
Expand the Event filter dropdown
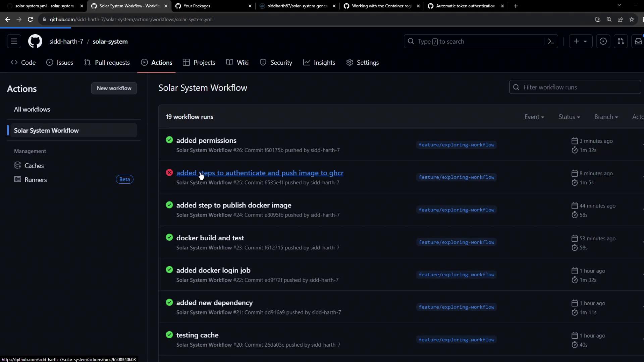534,117
